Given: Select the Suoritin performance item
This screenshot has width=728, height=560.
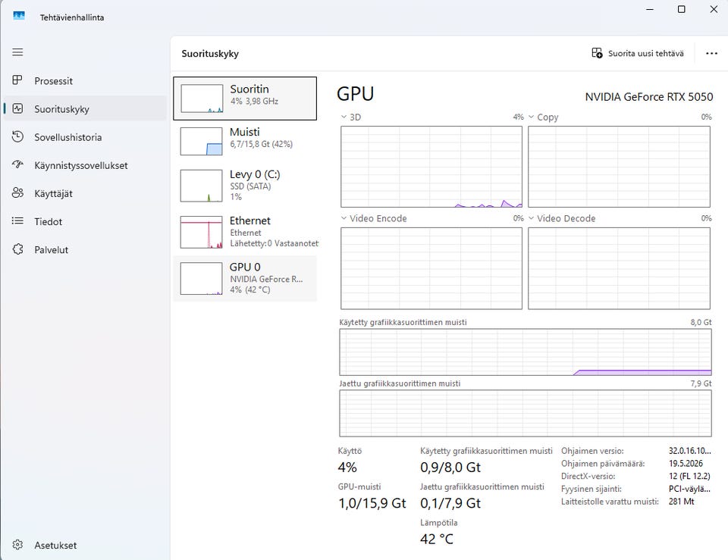Looking at the screenshot, I should 245,99.
